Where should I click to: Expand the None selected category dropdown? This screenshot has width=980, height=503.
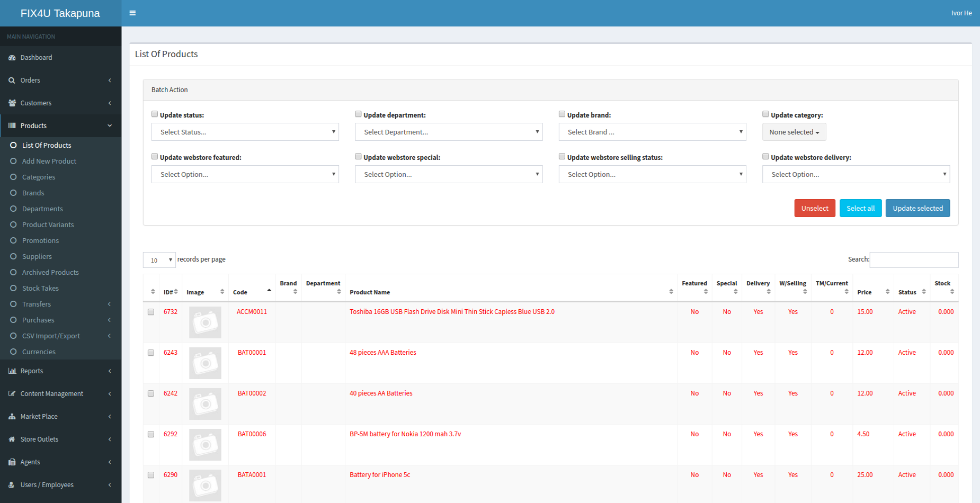tap(794, 132)
